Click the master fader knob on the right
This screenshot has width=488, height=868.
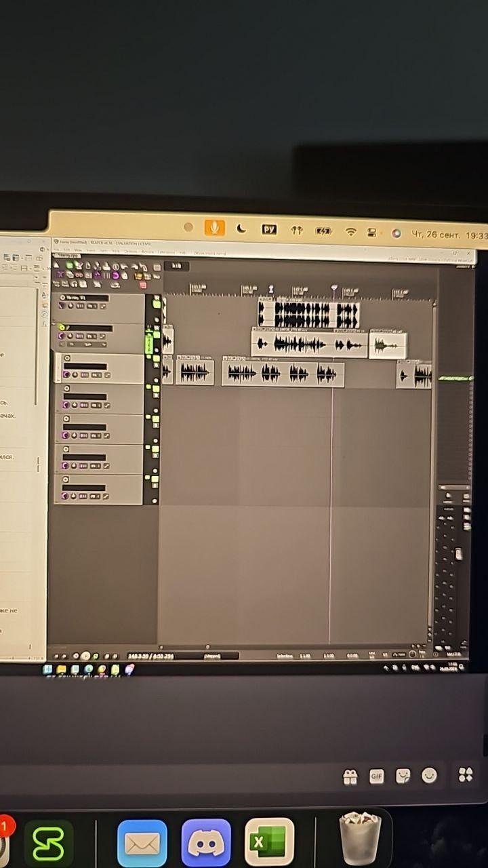click(x=459, y=554)
